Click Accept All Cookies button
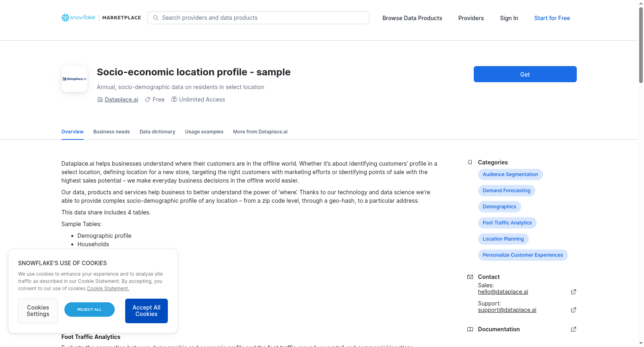This screenshot has height=347, width=644. coord(147,311)
